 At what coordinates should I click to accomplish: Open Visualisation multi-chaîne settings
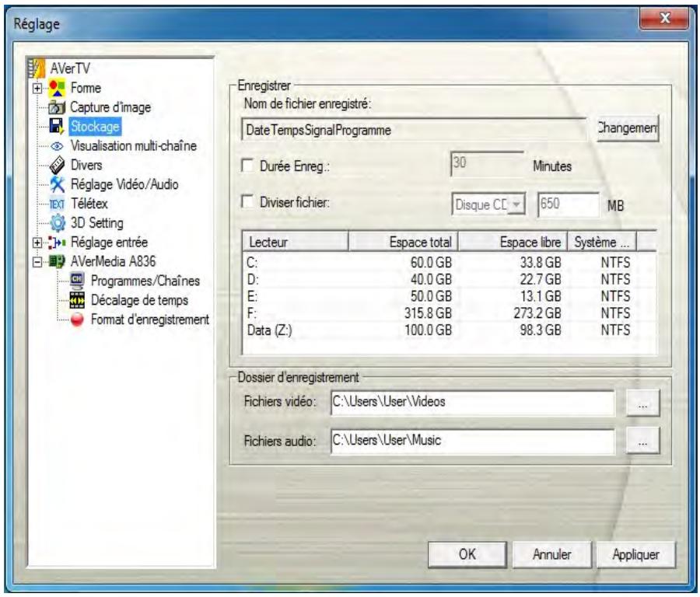coord(134,146)
